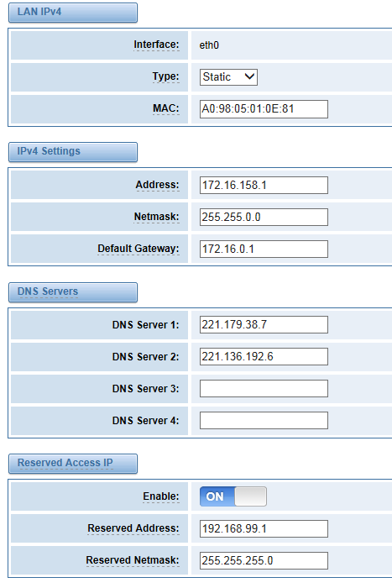
Task: Click the IPv4 Address field 172.16.158.1
Action: click(264, 186)
